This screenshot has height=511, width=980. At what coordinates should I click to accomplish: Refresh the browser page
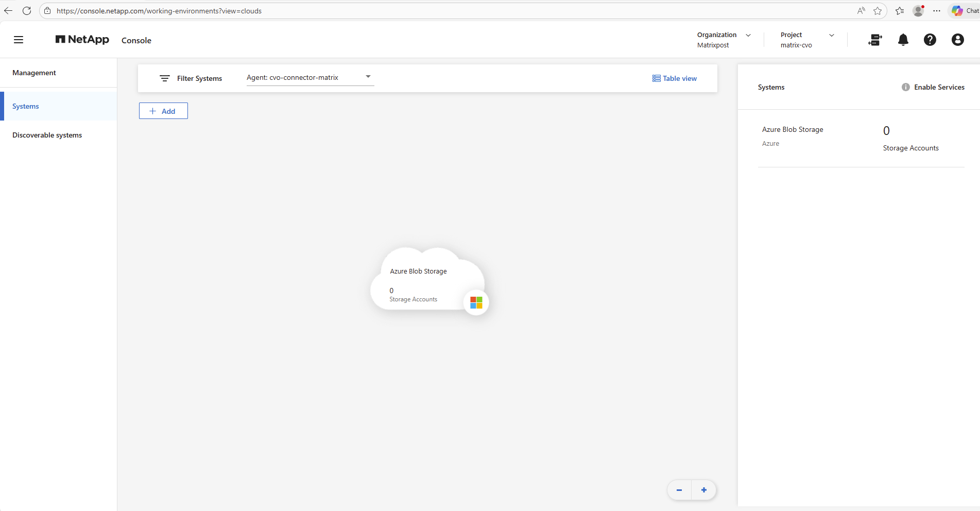click(x=27, y=11)
